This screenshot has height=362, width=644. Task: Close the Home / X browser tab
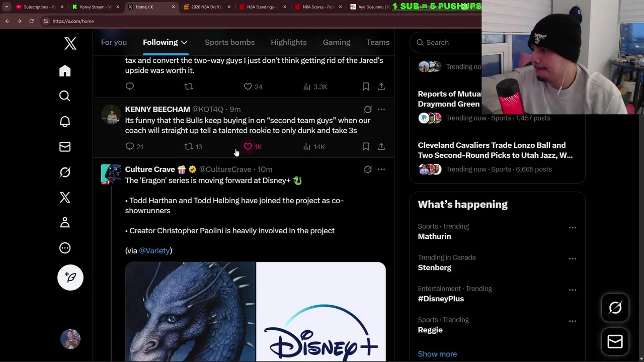(x=174, y=7)
